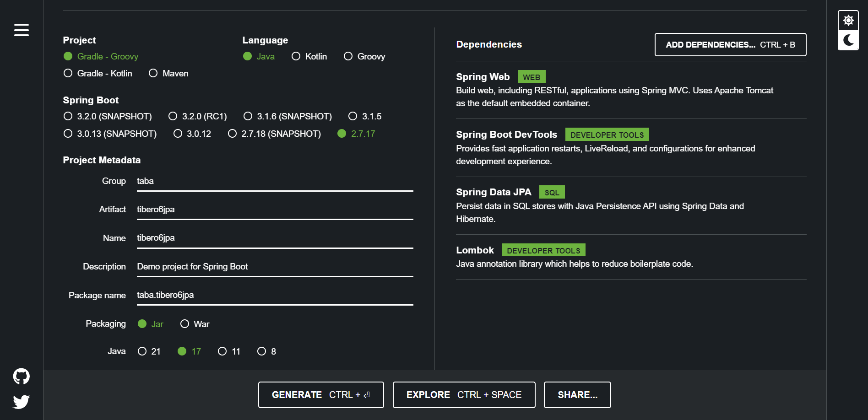The width and height of the screenshot is (868, 420).
Task: Choose Spring Boot 3.1.5
Action: [x=365, y=116]
